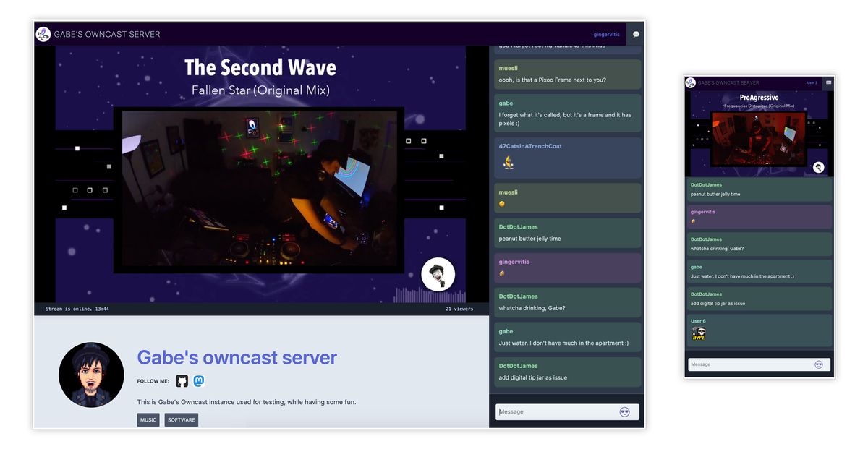Open Gabe's GitHub profile via the follow icon

click(182, 380)
